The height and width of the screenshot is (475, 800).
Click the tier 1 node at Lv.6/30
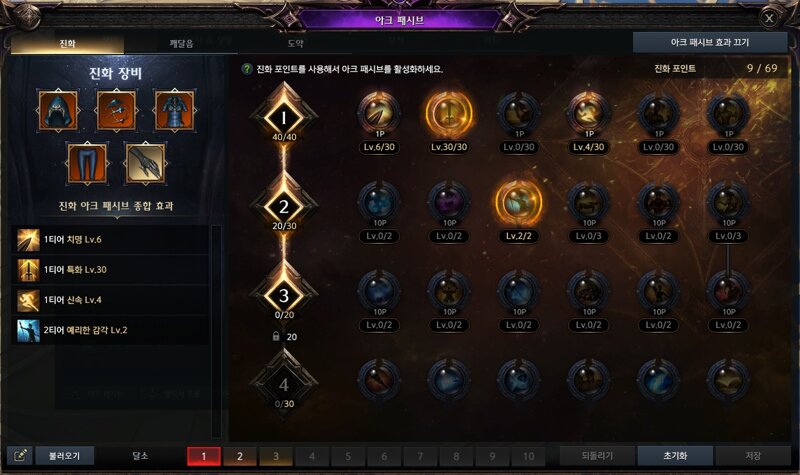(379, 114)
